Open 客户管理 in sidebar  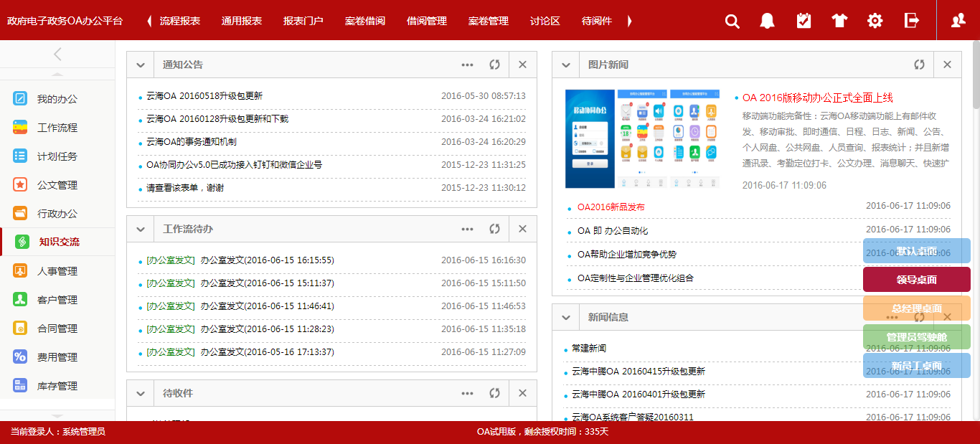(x=57, y=300)
